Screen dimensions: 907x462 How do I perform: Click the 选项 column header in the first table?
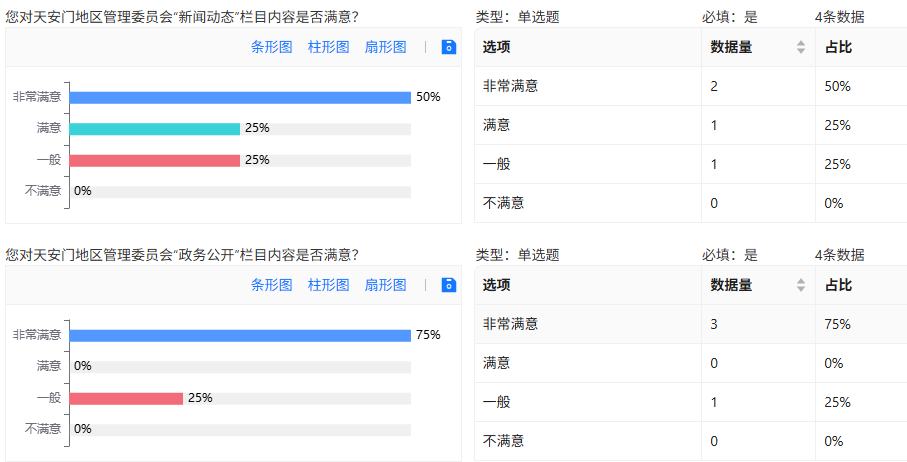click(496, 47)
